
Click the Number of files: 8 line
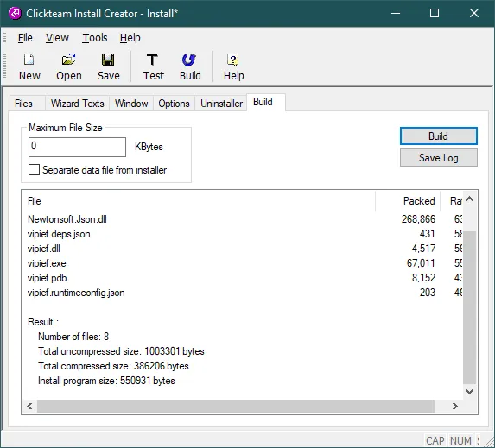73,337
